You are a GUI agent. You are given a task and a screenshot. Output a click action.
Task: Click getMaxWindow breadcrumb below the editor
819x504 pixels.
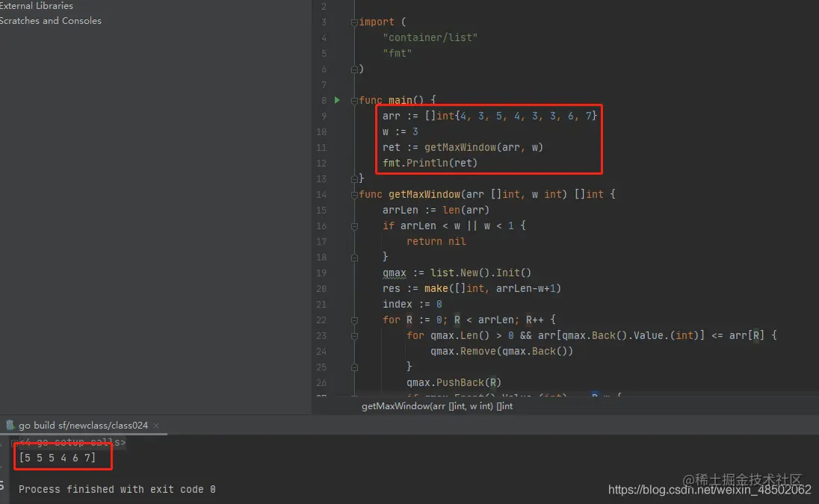(x=437, y=406)
